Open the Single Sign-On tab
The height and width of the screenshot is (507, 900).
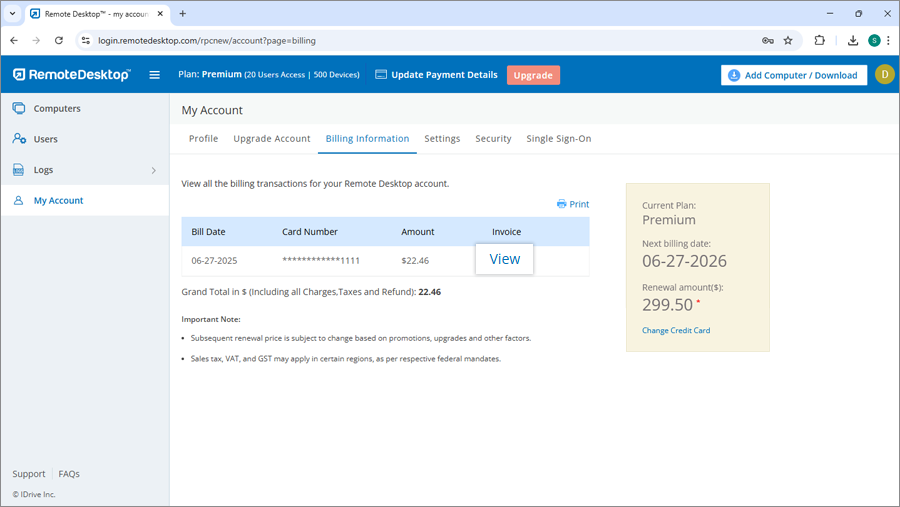pyautogui.click(x=558, y=139)
